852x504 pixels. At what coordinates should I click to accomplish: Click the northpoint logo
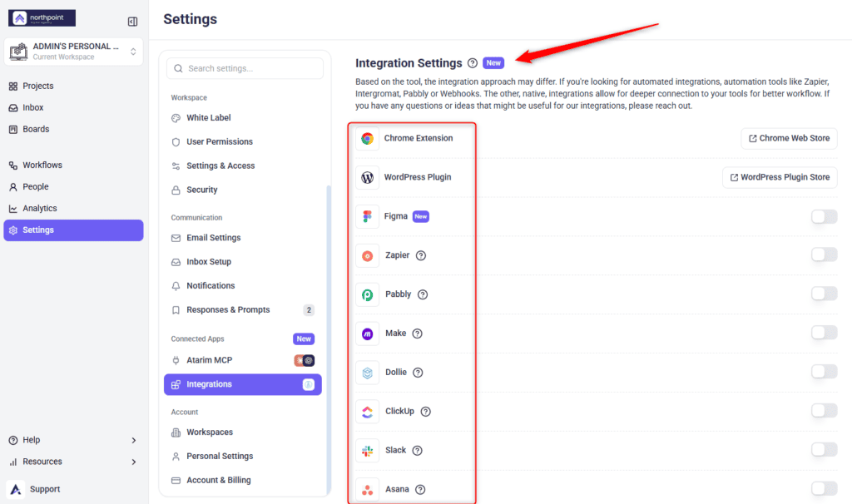[x=42, y=18]
